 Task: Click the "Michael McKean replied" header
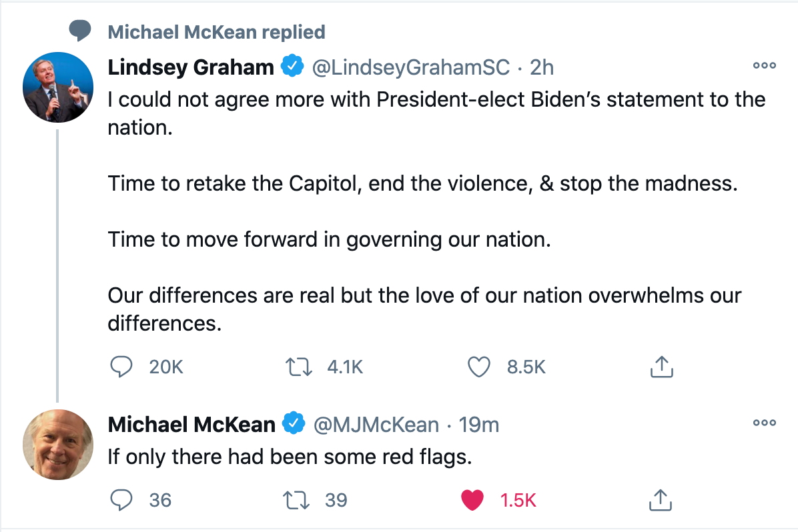(x=216, y=31)
